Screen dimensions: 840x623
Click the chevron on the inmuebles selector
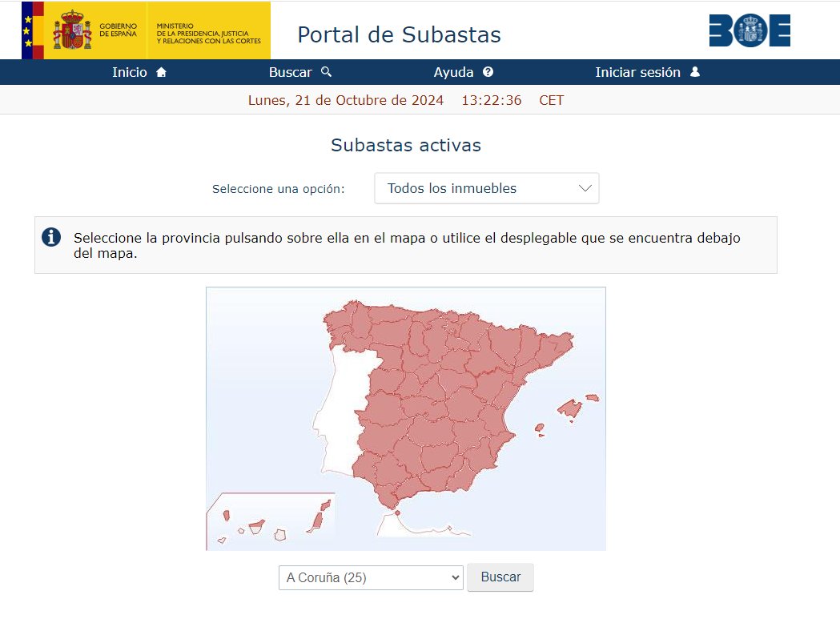coord(586,188)
